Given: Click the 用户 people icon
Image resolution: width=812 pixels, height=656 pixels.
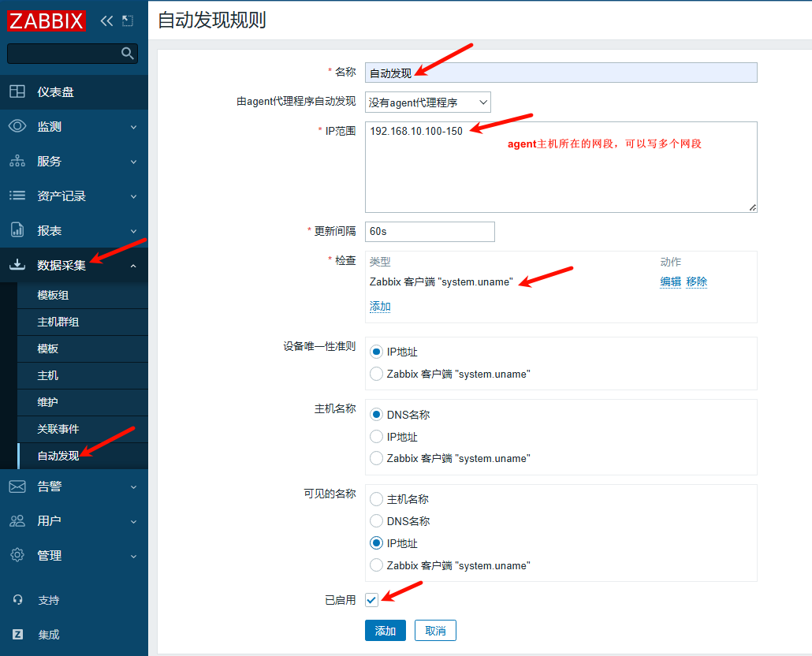Looking at the screenshot, I should pos(17,521).
